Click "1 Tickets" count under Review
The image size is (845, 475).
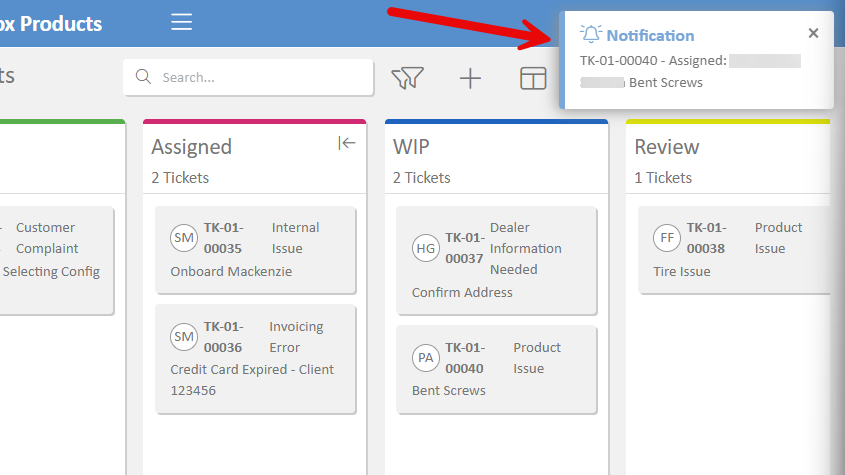pos(663,177)
